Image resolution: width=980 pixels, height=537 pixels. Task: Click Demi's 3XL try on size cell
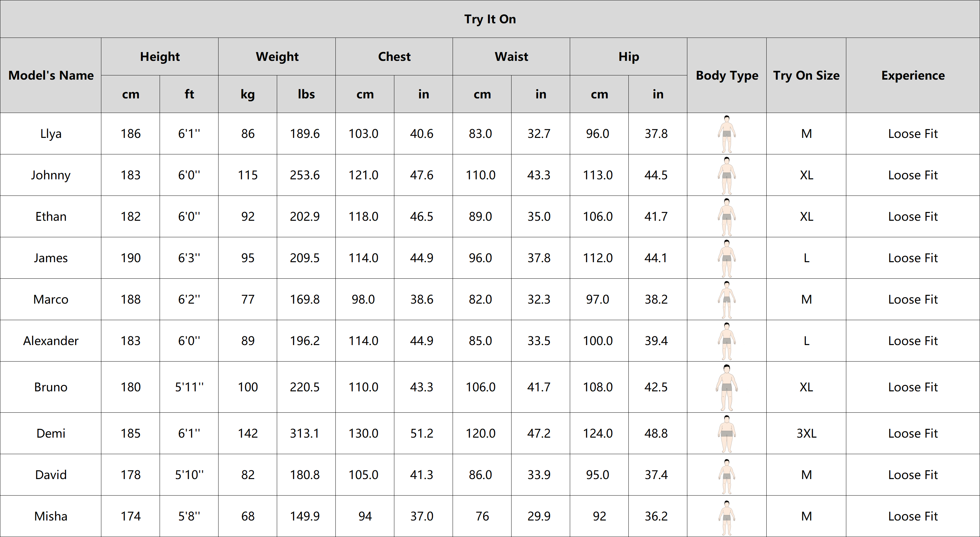(806, 433)
